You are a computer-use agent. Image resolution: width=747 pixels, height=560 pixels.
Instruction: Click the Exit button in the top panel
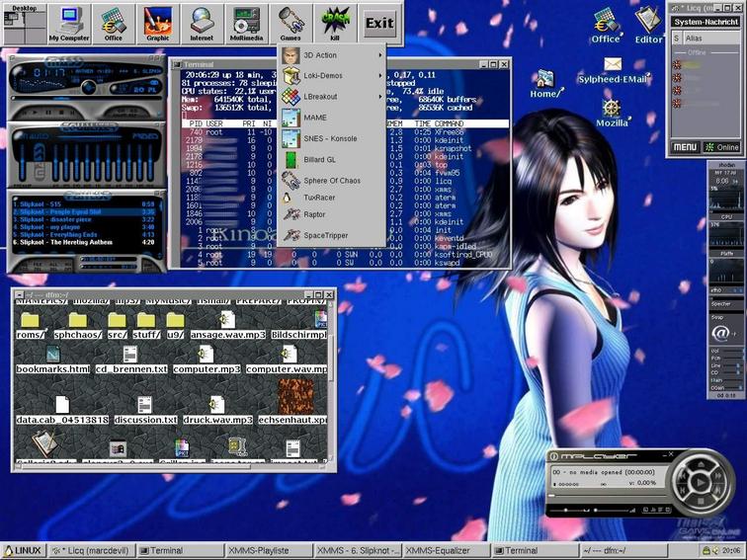[x=379, y=23]
